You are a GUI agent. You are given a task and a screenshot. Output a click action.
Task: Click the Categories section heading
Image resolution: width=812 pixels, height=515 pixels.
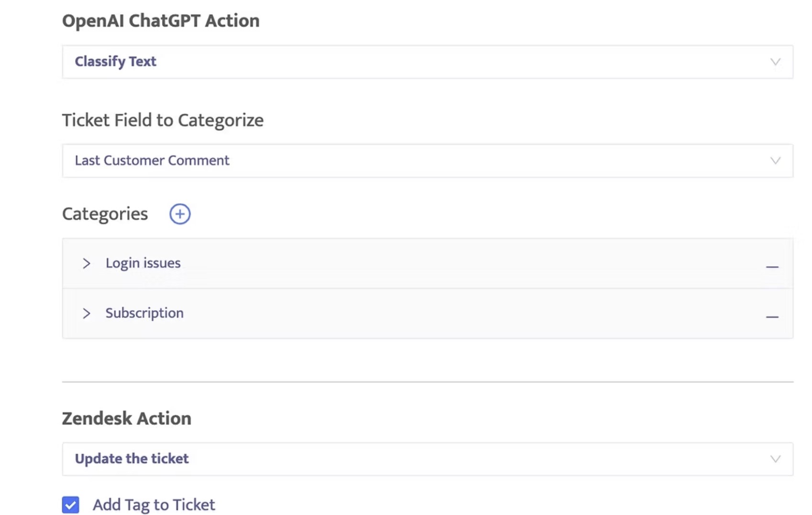105,214
